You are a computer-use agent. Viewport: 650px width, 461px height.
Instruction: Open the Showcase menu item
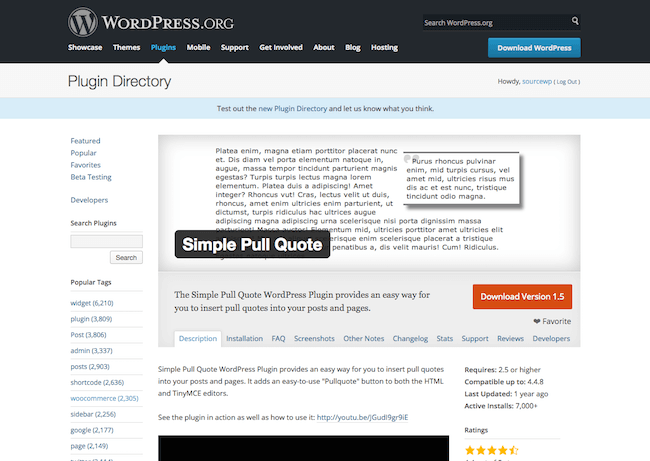pos(85,47)
